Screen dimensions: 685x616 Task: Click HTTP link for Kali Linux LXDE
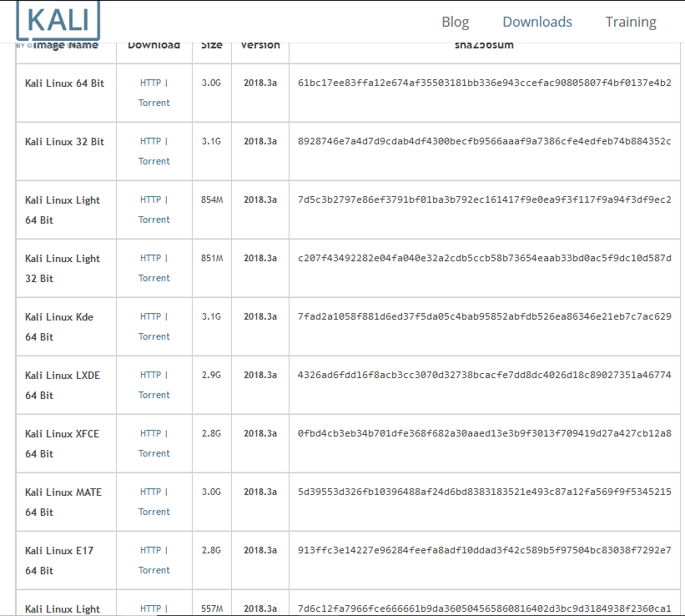click(150, 375)
